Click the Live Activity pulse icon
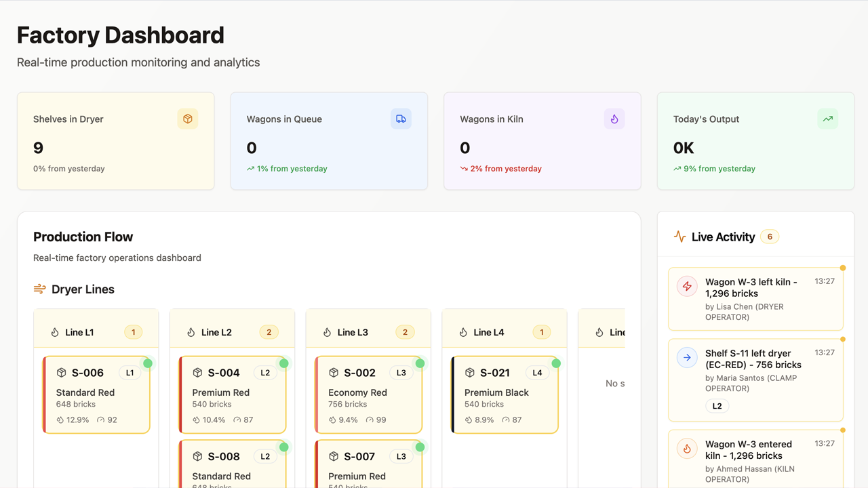 pyautogui.click(x=679, y=237)
